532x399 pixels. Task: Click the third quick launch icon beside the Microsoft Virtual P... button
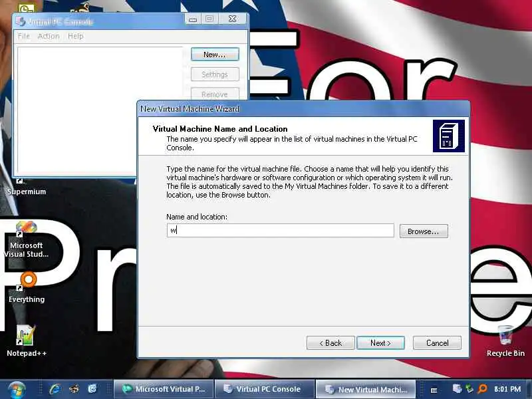coord(92,389)
